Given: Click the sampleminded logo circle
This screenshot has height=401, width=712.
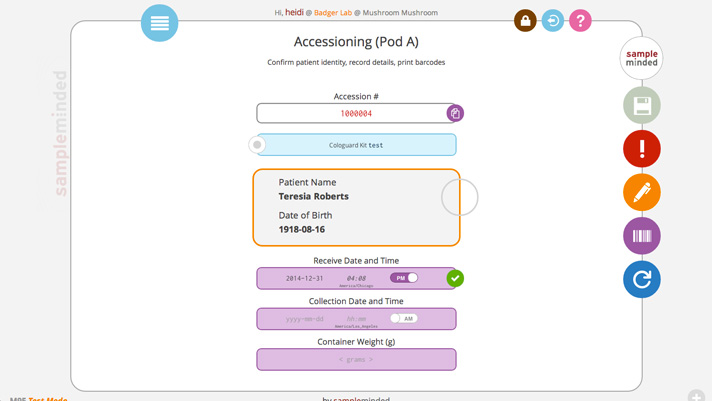Looking at the screenshot, I should tap(642, 58).
